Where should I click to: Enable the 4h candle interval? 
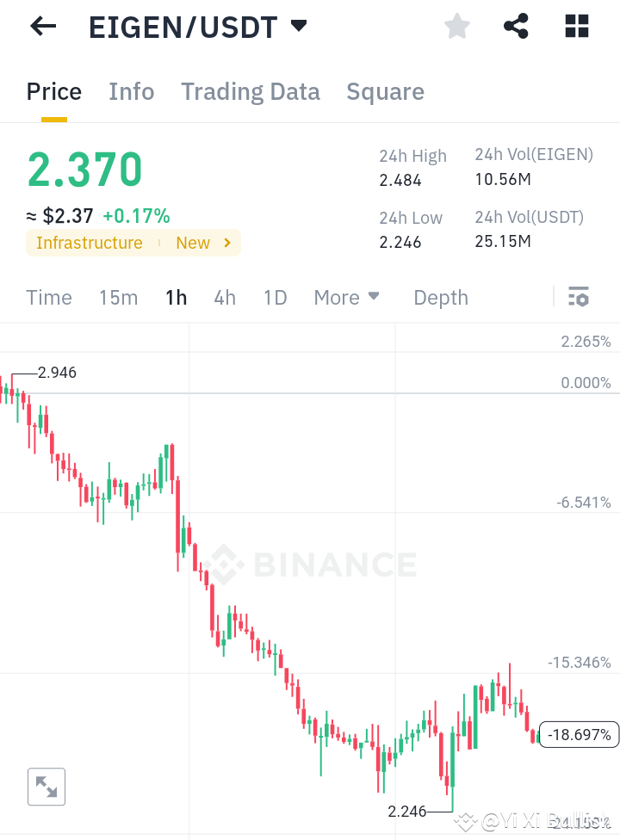point(225,297)
